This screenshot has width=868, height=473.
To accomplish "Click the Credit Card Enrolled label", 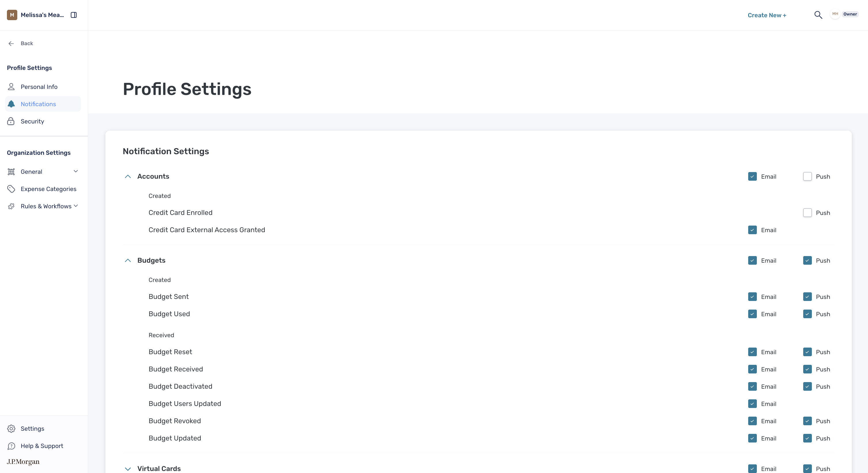I will [x=180, y=213].
